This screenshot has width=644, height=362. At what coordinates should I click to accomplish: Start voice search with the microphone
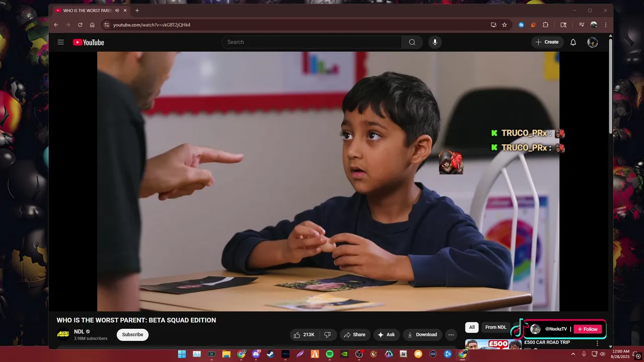click(435, 42)
